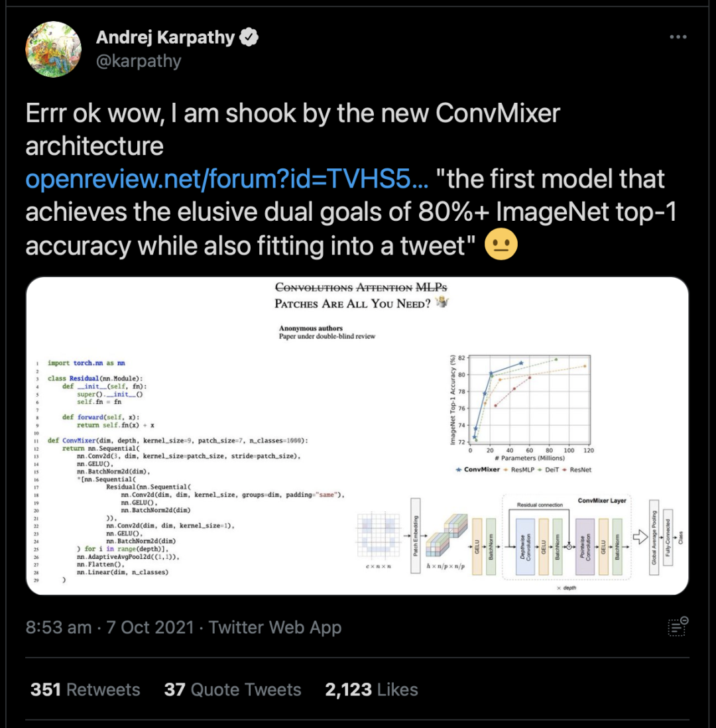Open the Andrej Karpathy display name link
The width and height of the screenshot is (716, 728).
pyautogui.click(x=165, y=37)
